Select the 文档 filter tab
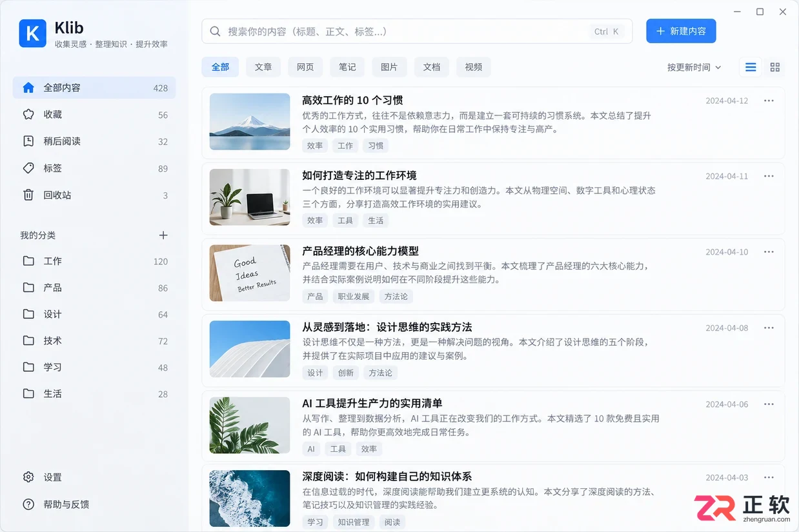This screenshot has height=532, width=799. [432, 67]
